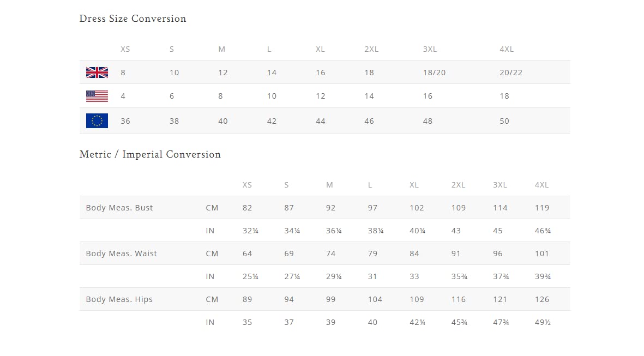This screenshot has width=644, height=356.
Task: Select the 119 bust CM value
Action: click(x=542, y=208)
